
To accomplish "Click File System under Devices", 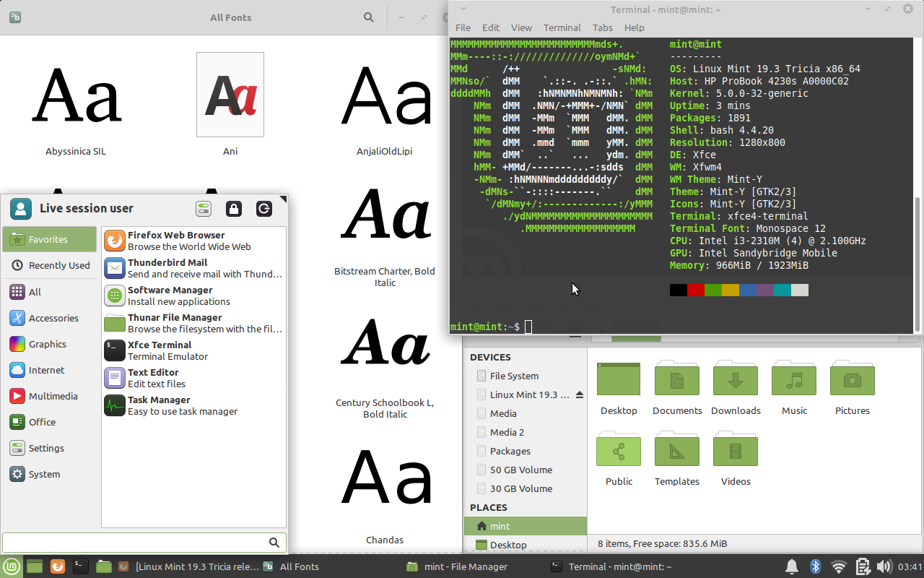I will (525, 376).
